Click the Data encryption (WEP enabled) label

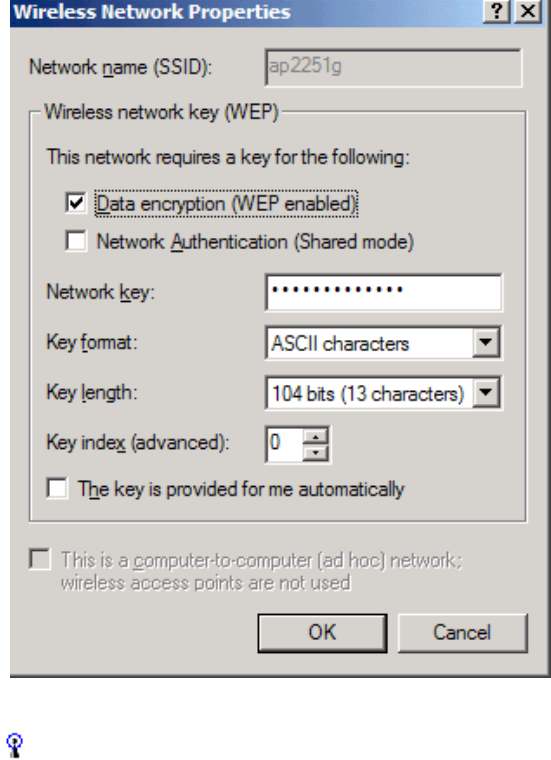click(226, 204)
